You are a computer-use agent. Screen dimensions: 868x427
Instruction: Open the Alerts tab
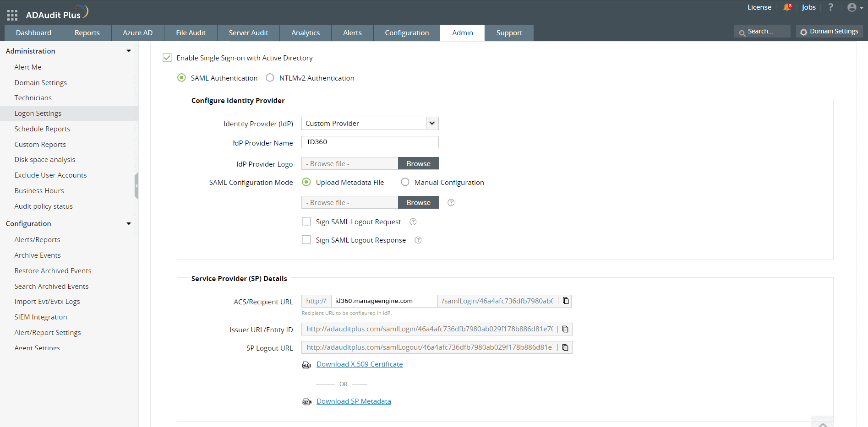(x=352, y=32)
